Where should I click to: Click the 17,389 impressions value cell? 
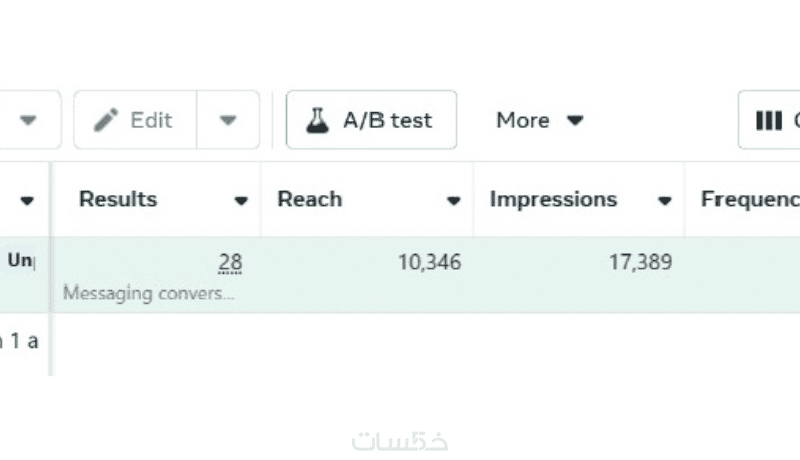tap(640, 263)
